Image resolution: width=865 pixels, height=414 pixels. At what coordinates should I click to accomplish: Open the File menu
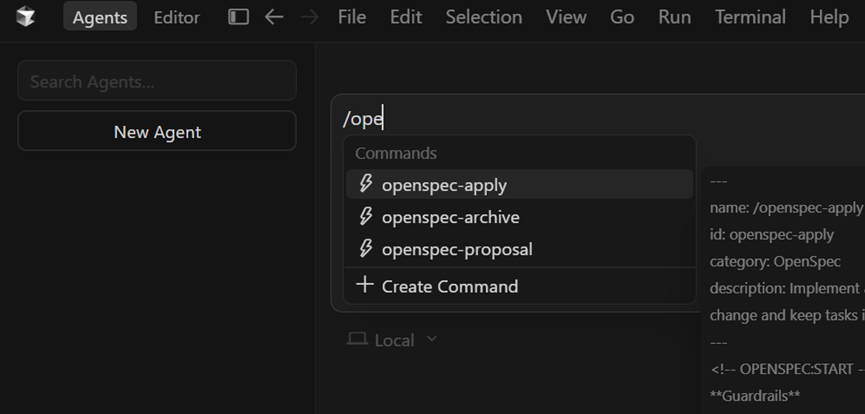(x=351, y=17)
